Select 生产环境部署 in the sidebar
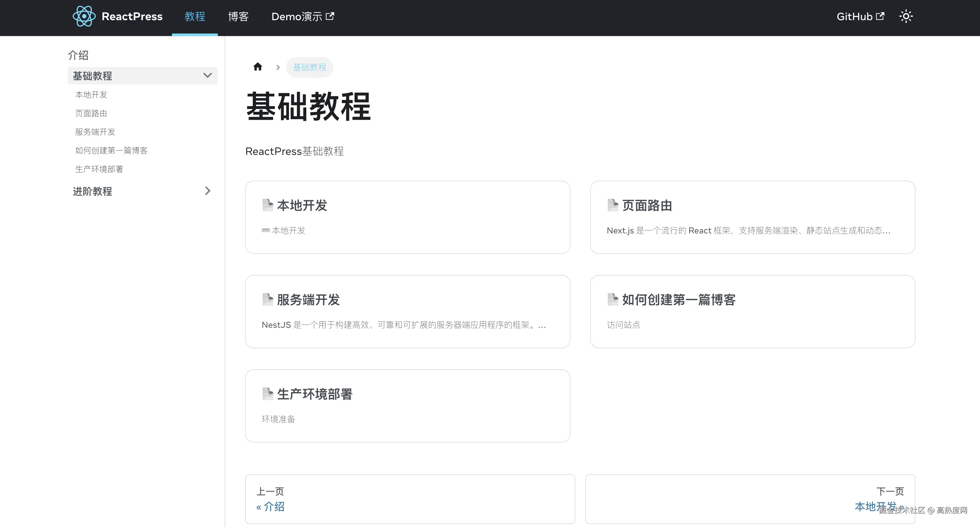This screenshot has height=527, width=980. pyautogui.click(x=99, y=169)
